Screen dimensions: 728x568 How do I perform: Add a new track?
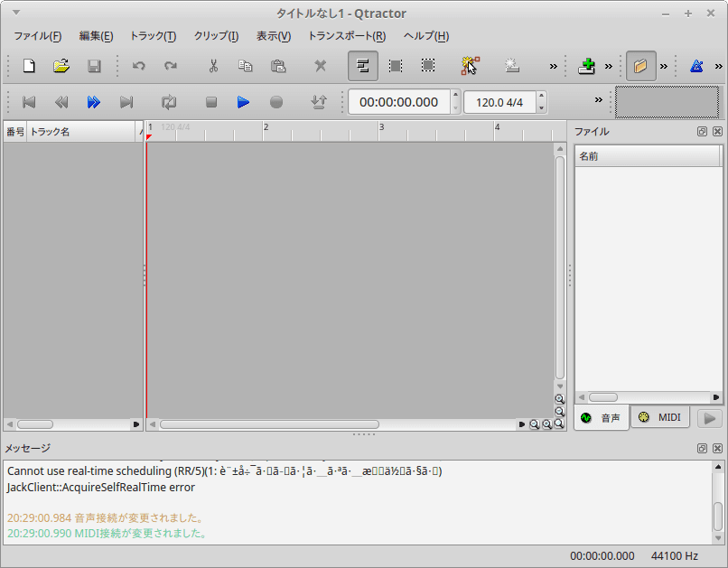(586, 66)
